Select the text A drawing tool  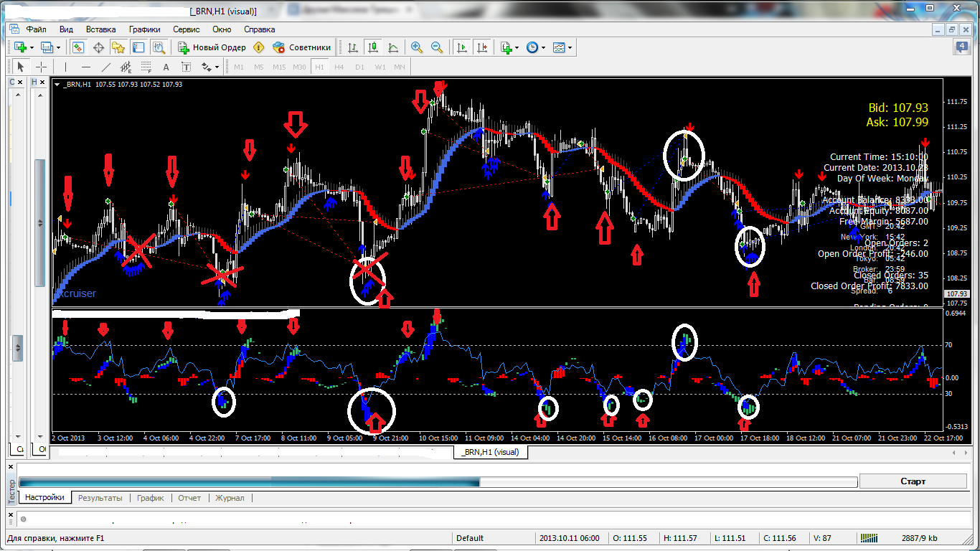(166, 67)
